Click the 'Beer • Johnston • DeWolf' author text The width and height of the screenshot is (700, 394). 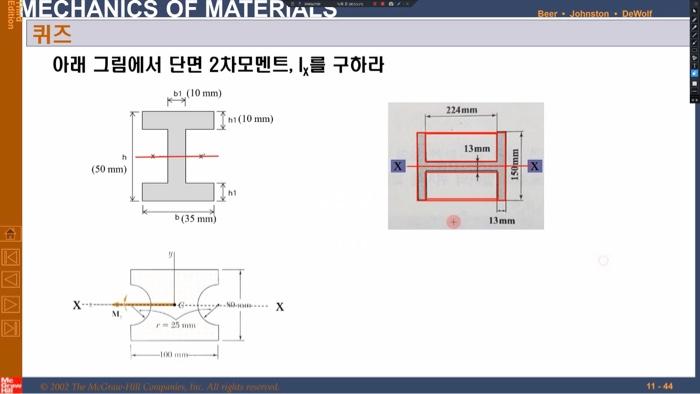[595, 13]
